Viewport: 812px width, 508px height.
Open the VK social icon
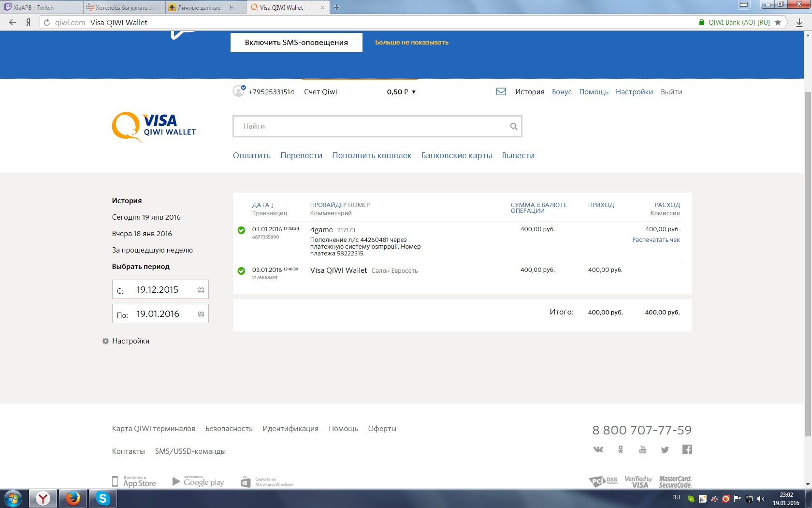598,449
